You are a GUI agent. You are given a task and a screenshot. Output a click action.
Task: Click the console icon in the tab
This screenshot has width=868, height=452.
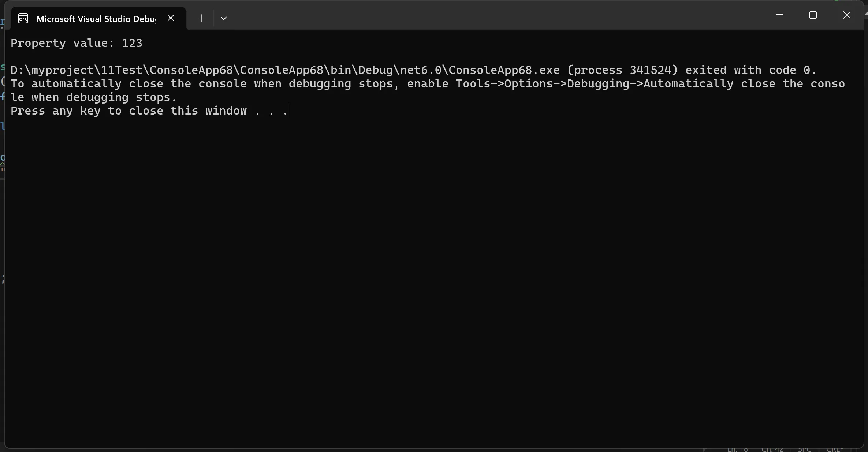[23, 18]
